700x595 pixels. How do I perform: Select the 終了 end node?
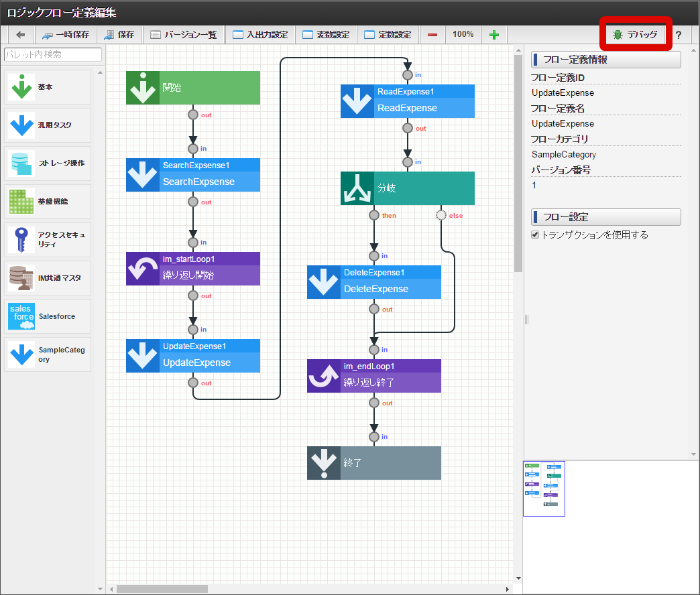(x=374, y=463)
